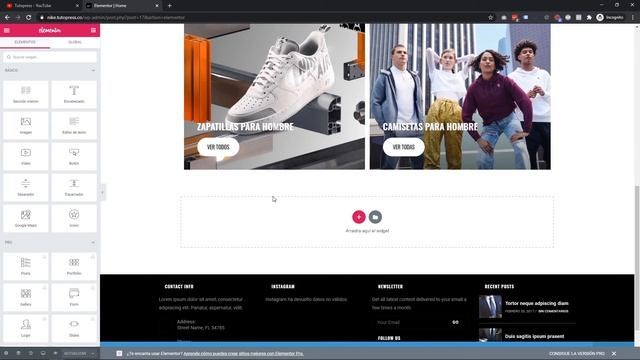This screenshot has width=640, height=360.
Task: Open the browser extensions puzzle icon
Action: tap(589, 18)
